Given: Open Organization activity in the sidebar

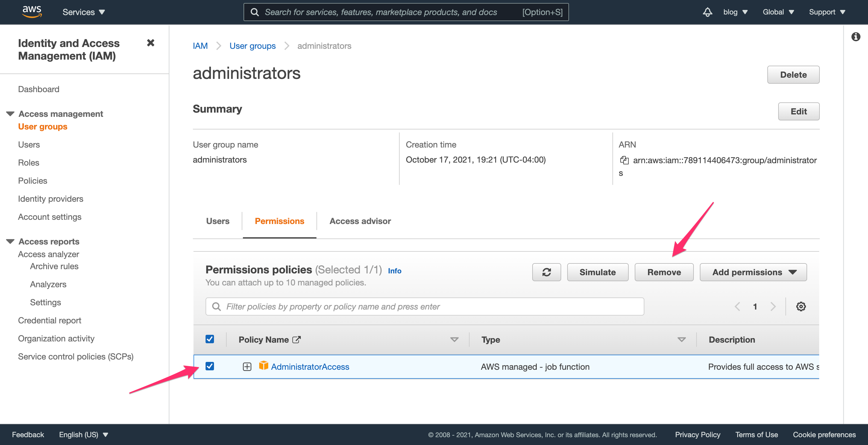Looking at the screenshot, I should coord(56,339).
